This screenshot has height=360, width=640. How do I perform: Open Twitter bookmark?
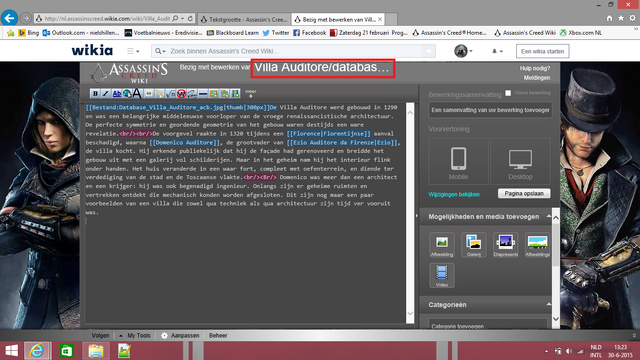[x=276, y=33]
